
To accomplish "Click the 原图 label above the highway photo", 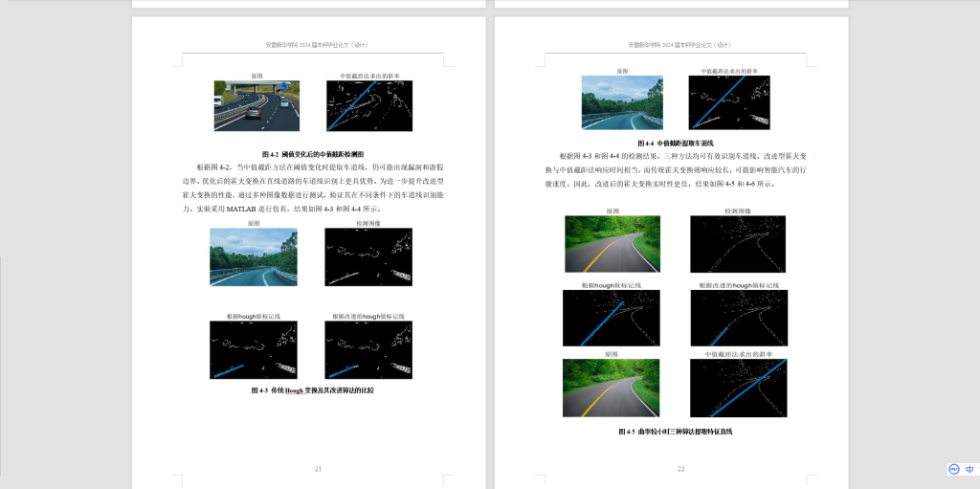I will (x=256, y=76).
